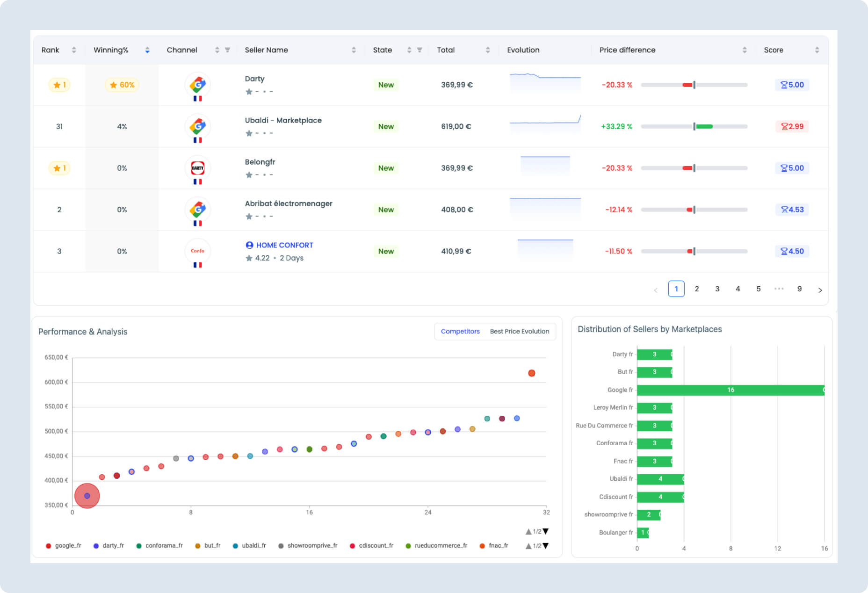Click the -20.33 % price bar for Darty

point(694,85)
